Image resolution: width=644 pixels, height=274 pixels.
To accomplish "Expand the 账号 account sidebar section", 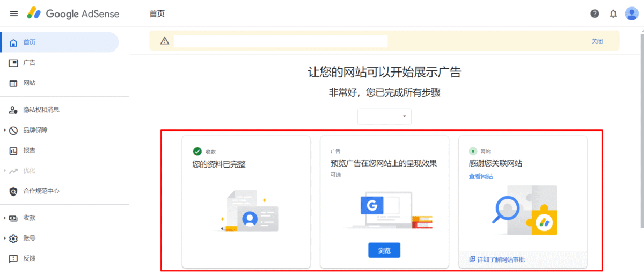I will point(5,239).
